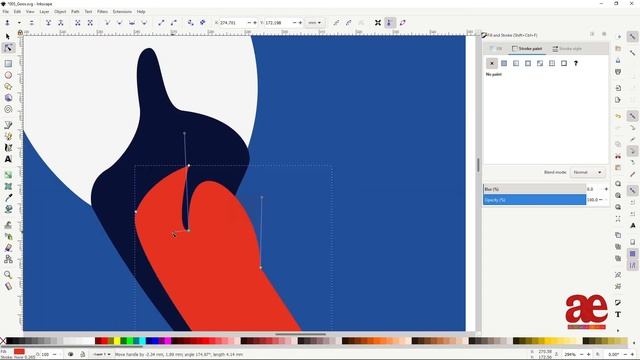The width and height of the screenshot is (640, 360).
Task: Select the Text tool in toolbox
Action: coord(8,159)
